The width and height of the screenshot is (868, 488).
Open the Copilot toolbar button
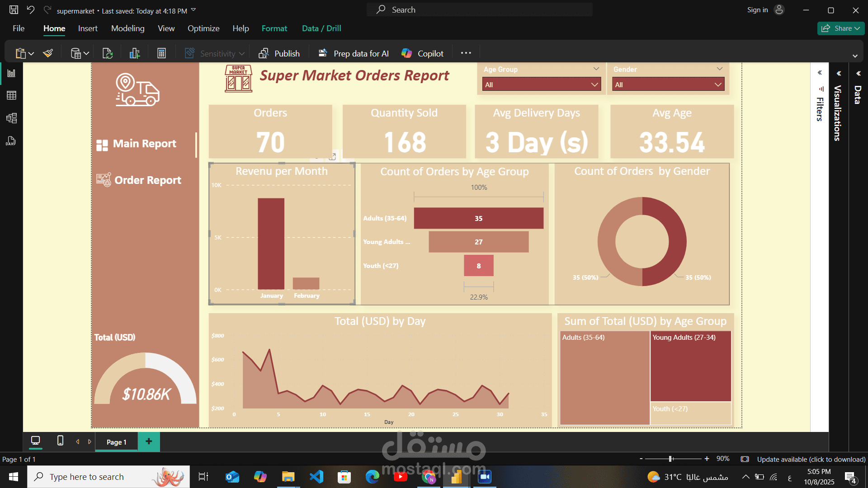tap(422, 53)
